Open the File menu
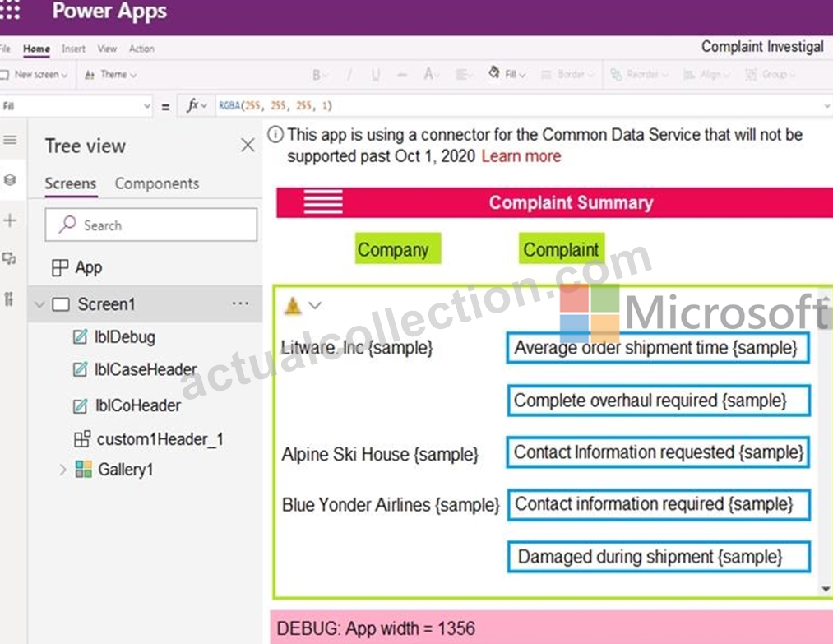The height and width of the screenshot is (644, 833). [x=5, y=49]
